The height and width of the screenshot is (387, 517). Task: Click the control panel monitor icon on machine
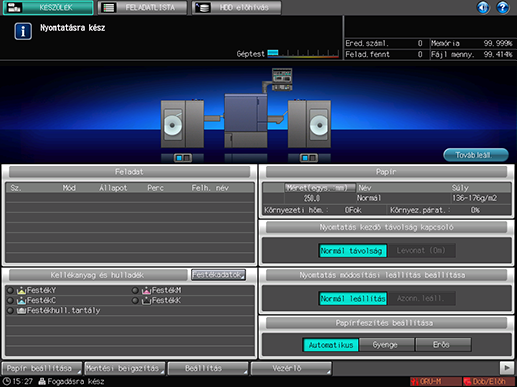click(282, 79)
